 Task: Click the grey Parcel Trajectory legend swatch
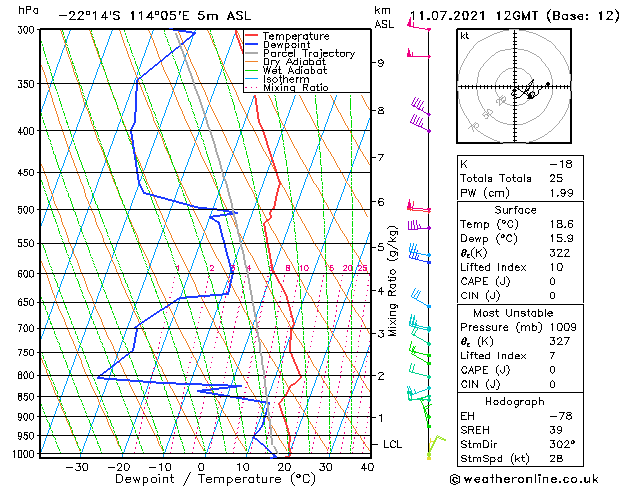(251, 53)
